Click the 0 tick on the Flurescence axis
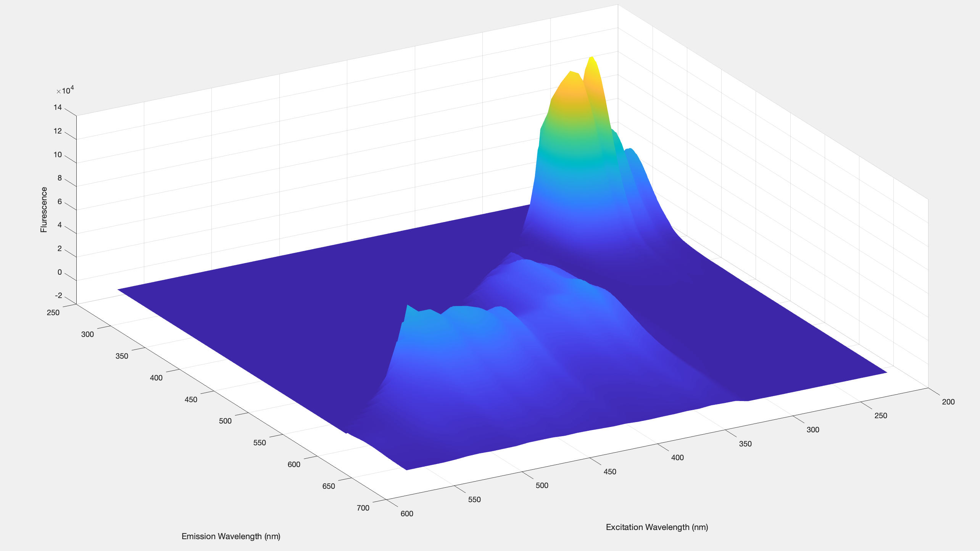980x551 pixels. 60,272
